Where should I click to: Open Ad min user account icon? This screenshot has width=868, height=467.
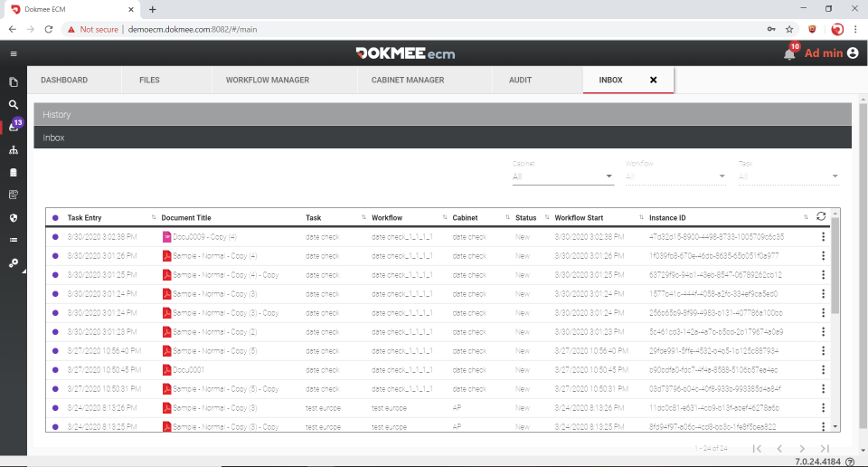coord(853,53)
